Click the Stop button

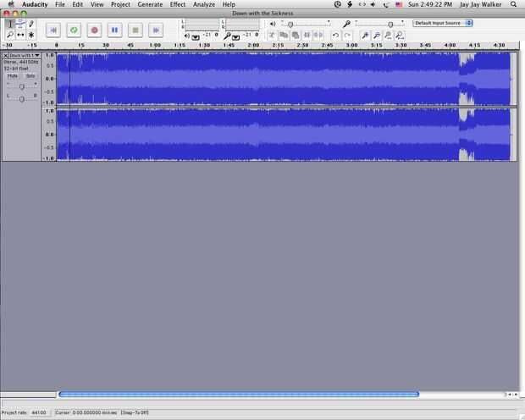135,30
